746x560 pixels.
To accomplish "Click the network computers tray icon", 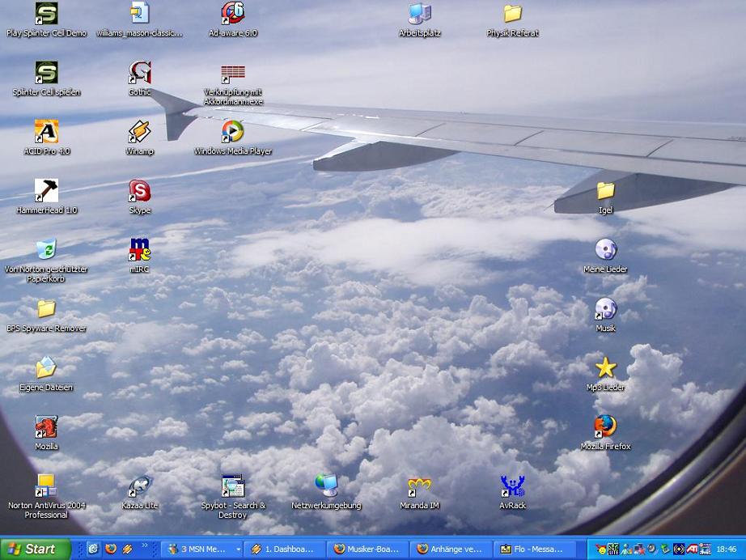I will 639,549.
